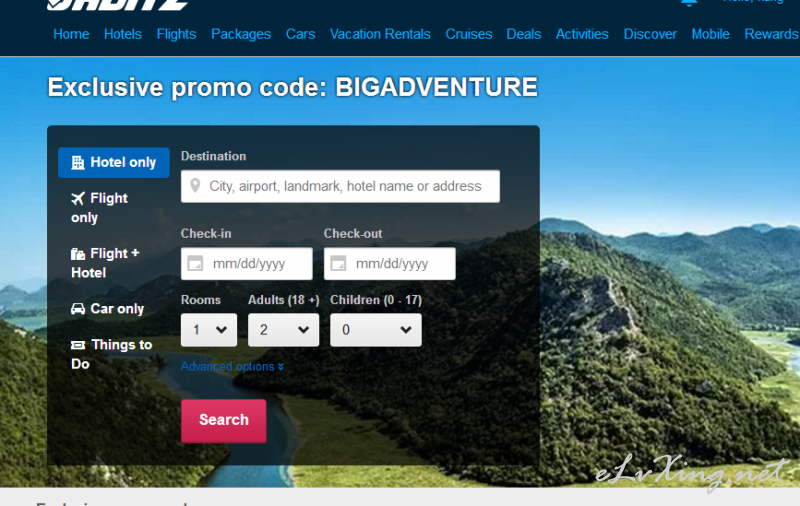This screenshot has height=506, width=800.
Task: Select the Car only tab
Action: [x=108, y=309]
